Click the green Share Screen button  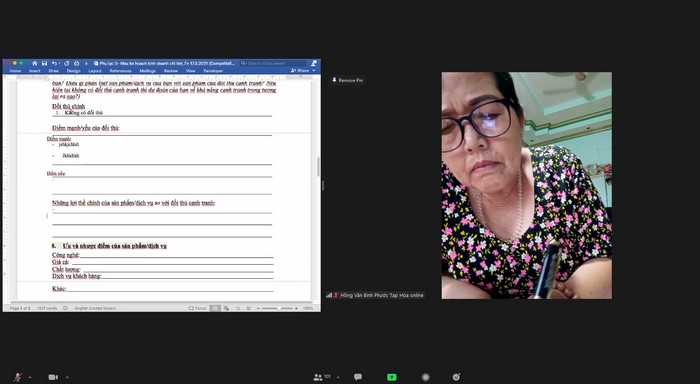pos(392,377)
